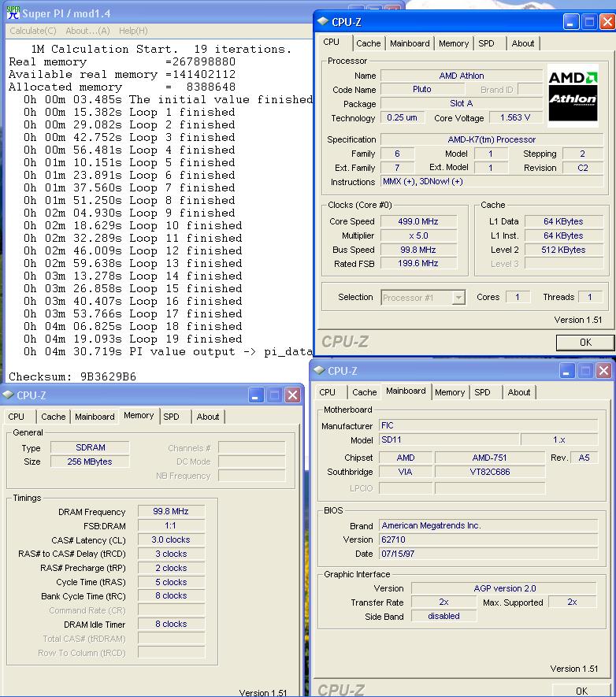The image size is (616, 697).
Task: Click the Core Speed value '499.0 MHz'
Action: point(418,221)
